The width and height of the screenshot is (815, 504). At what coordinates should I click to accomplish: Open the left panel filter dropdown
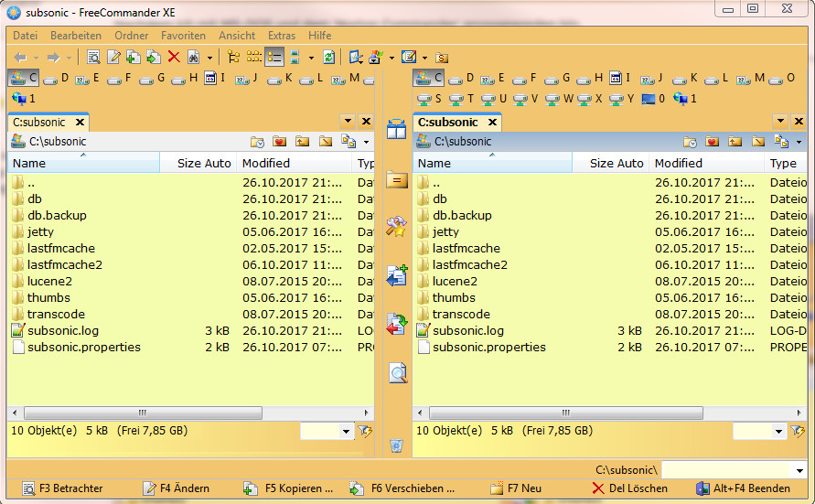point(346,431)
